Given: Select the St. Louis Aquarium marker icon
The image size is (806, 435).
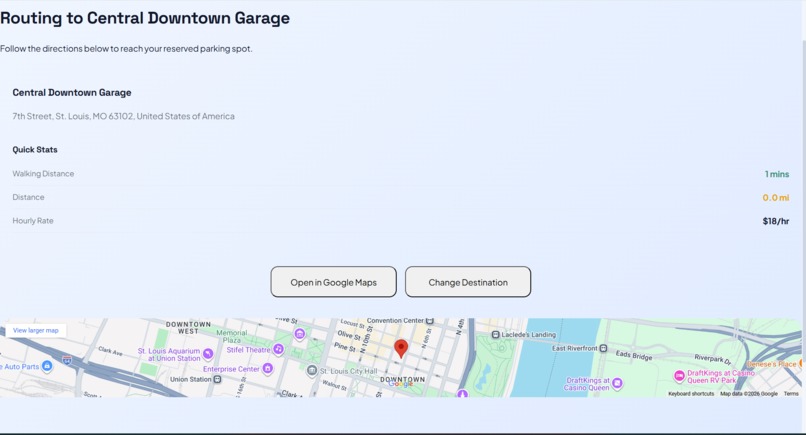Looking at the screenshot, I should (x=208, y=353).
